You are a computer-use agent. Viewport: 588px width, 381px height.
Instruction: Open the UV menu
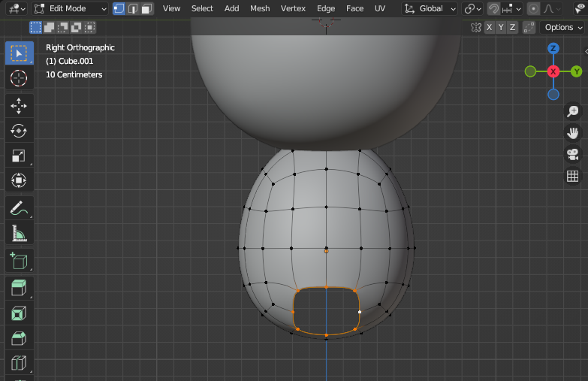click(380, 8)
